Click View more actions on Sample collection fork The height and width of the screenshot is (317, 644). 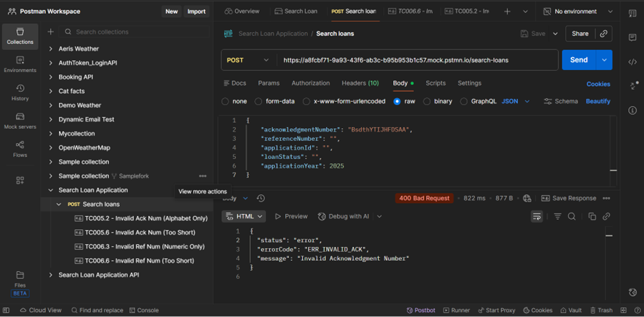tap(203, 176)
